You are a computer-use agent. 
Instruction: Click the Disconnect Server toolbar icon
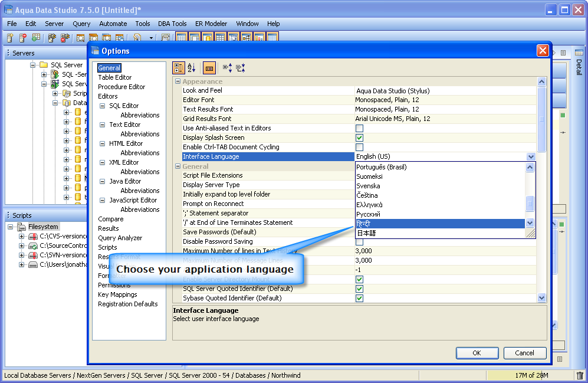pyautogui.click(x=65, y=38)
